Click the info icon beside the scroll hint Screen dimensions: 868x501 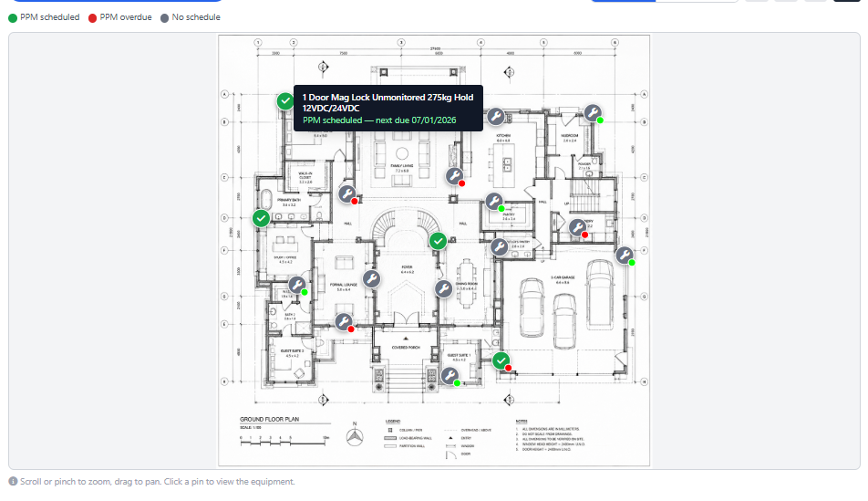[x=13, y=481]
